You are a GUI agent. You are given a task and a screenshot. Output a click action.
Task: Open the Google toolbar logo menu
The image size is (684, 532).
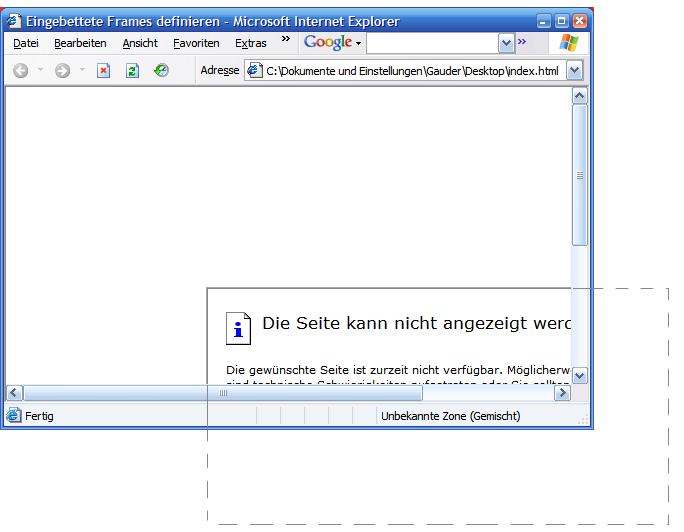point(332,43)
